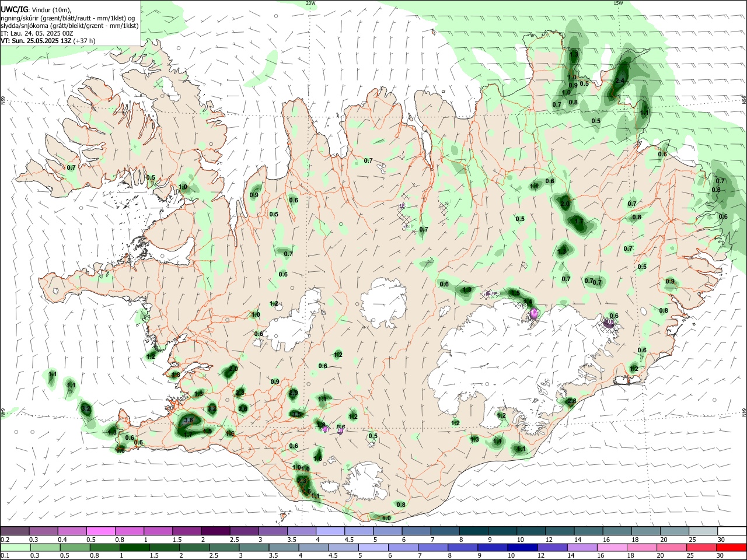Select snow legend swatch between 6 and 7

point(417,531)
